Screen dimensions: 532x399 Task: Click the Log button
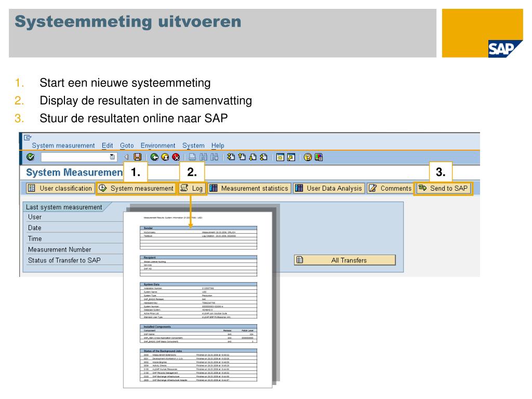192,188
